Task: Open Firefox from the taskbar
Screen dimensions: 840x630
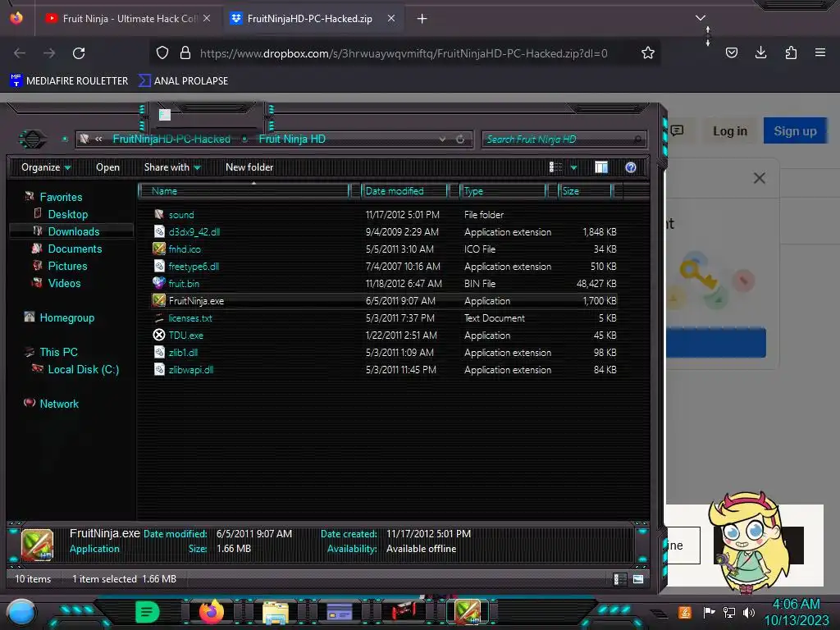Action: (212, 612)
